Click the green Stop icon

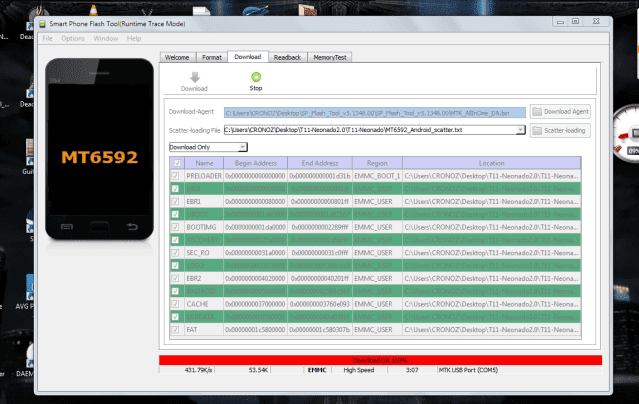[256, 77]
